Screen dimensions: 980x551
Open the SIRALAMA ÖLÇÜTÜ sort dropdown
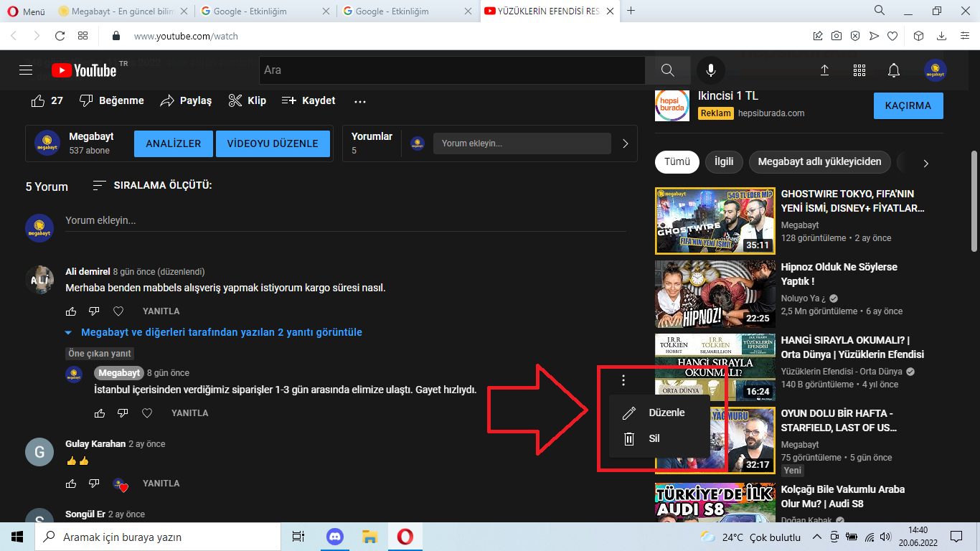click(152, 186)
